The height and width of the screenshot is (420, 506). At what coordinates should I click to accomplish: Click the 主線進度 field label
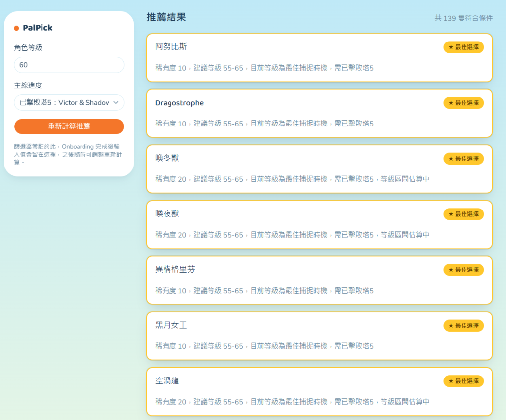28,85
